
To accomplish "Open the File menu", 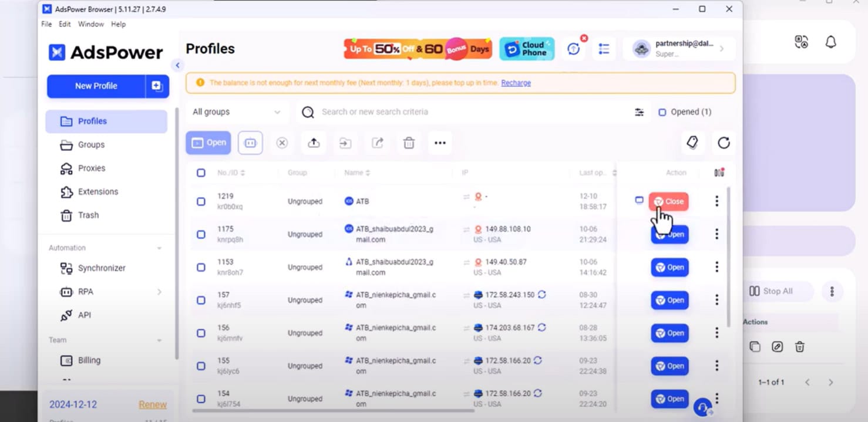I will coord(46,24).
